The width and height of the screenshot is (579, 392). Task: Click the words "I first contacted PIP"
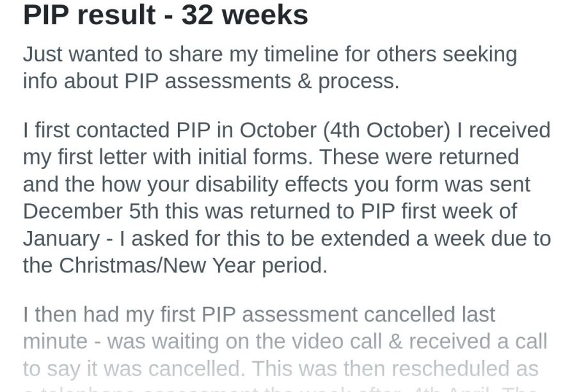(x=116, y=130)
